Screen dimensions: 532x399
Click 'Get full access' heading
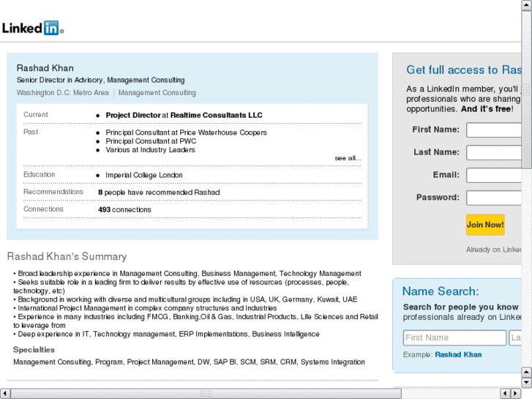[464, 70]
